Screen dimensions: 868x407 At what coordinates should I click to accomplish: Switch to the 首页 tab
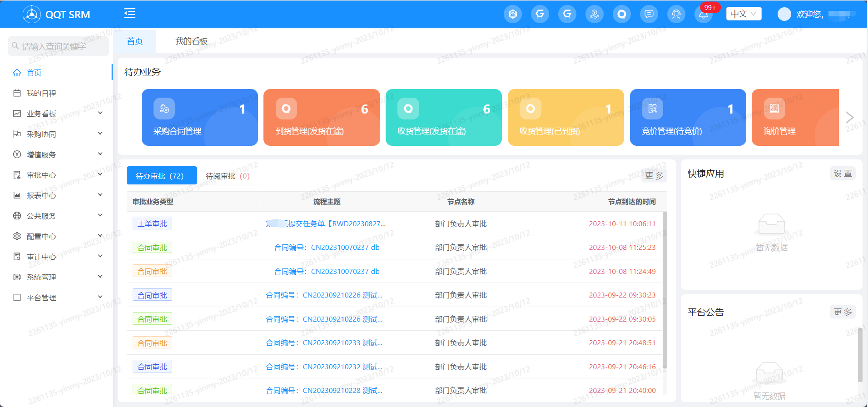pos(135,41)
